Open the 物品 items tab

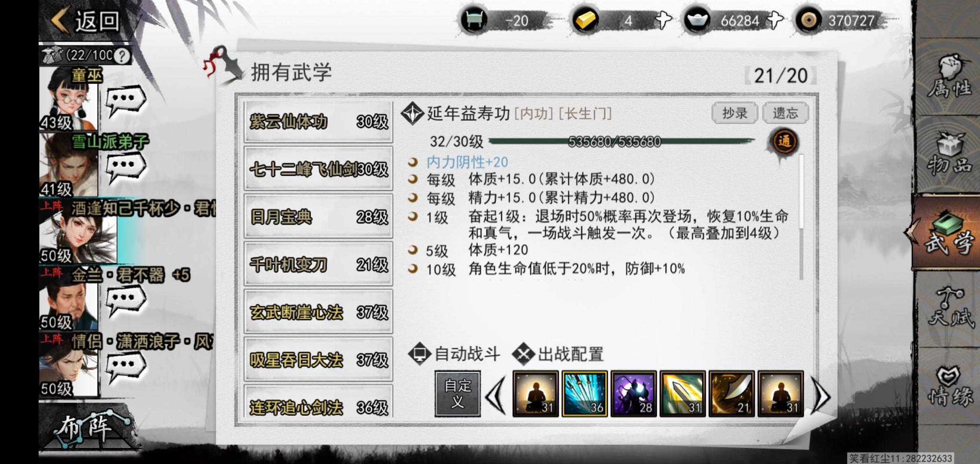[x=949, y=155]
